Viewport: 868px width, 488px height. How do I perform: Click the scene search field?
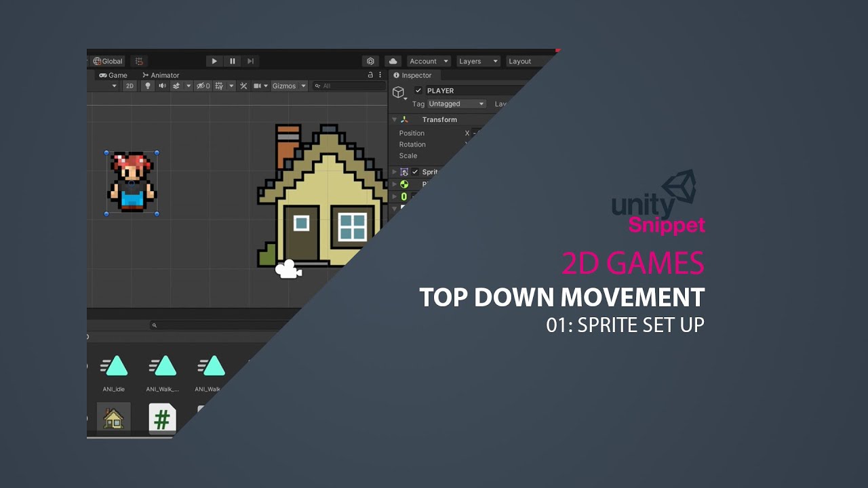tap(349, 86)
